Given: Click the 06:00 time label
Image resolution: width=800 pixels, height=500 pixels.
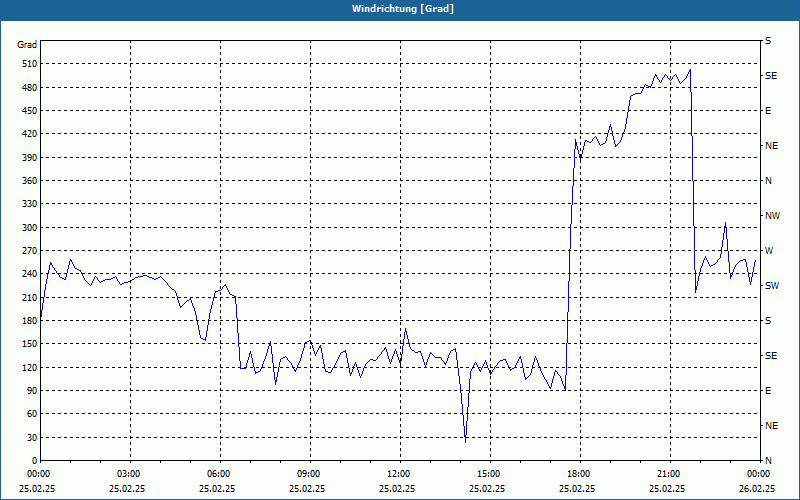Looking at the screenshot, I should (x=217, y=474).
